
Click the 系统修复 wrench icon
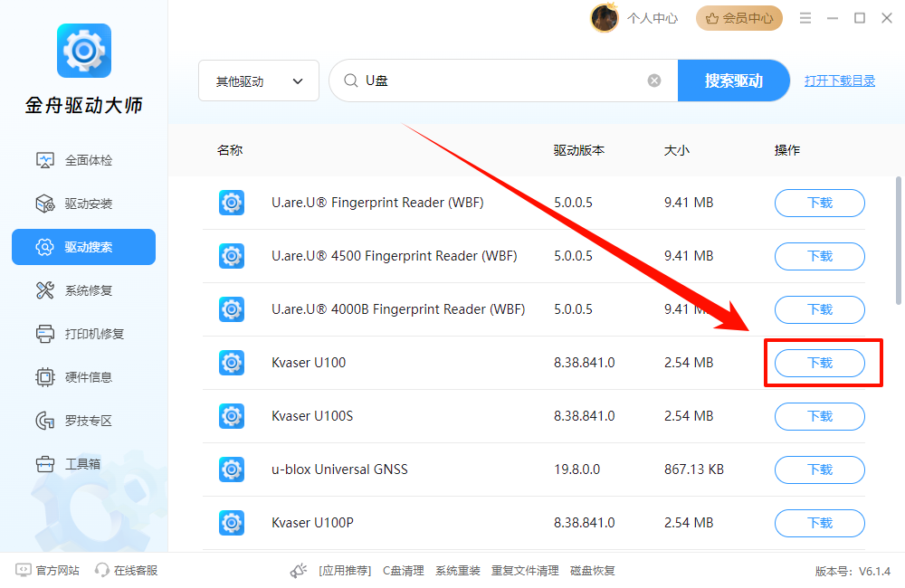tap(45, 290)
